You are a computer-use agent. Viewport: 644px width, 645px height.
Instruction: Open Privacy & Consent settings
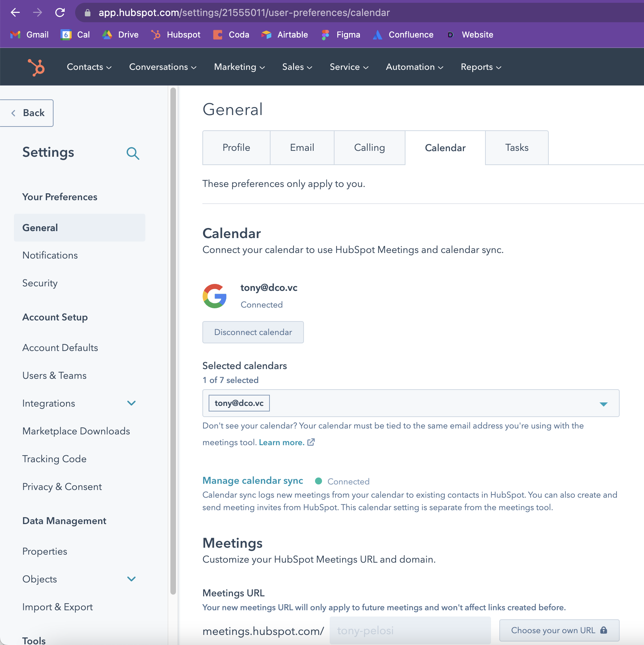(x=62, y=487)
